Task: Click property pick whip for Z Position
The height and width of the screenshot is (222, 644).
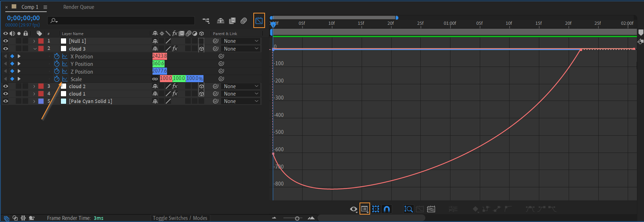Action: click(221, 71)
